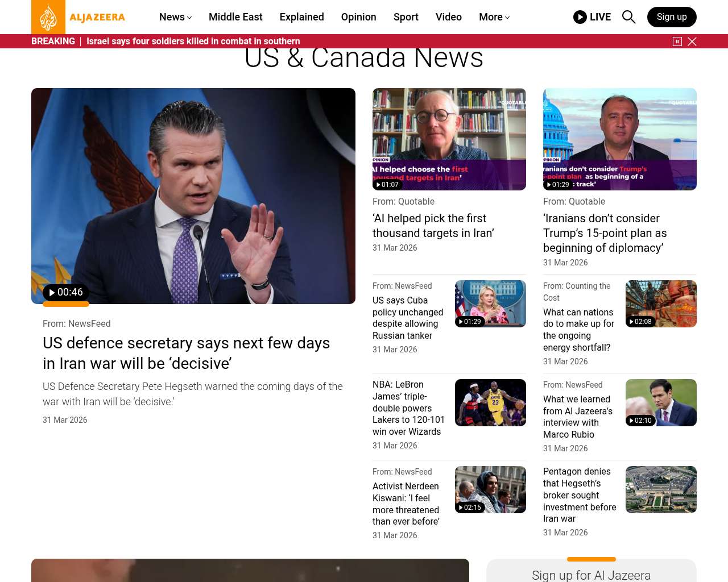
Task: Click the Al Jazeera logo
Action: pyautogui.click(x=78, y=17)
